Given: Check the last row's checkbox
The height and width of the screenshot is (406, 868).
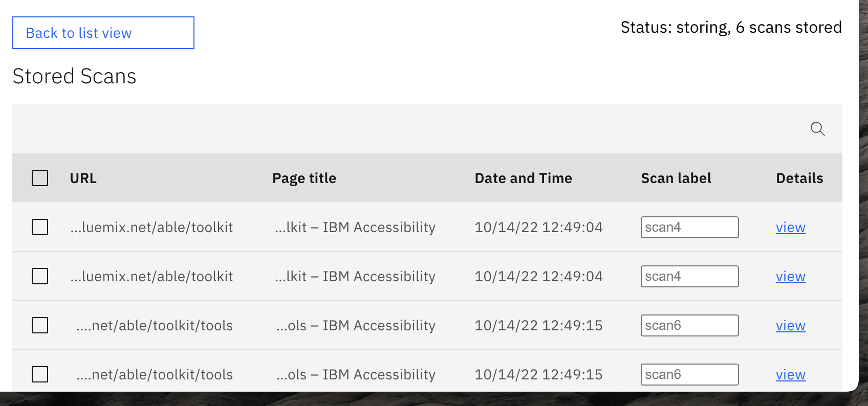Looking at the screenshot, I should [39, 374].
